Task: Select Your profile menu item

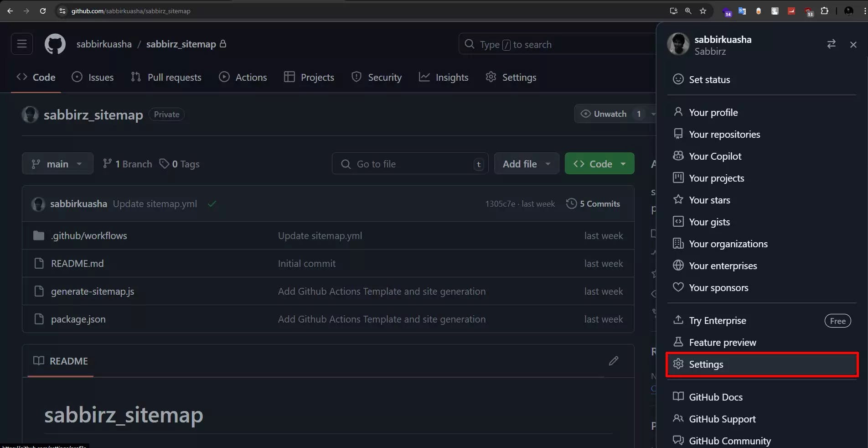Action: 762,112
